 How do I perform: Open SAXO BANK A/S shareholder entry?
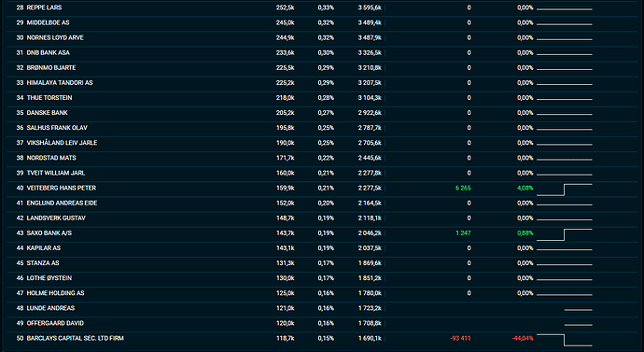point(322,232)
